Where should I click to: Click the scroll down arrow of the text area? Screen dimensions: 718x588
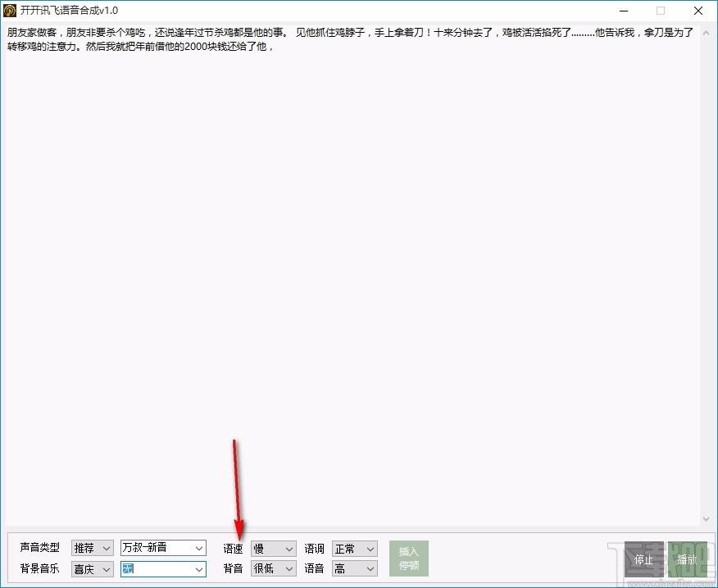706,519
